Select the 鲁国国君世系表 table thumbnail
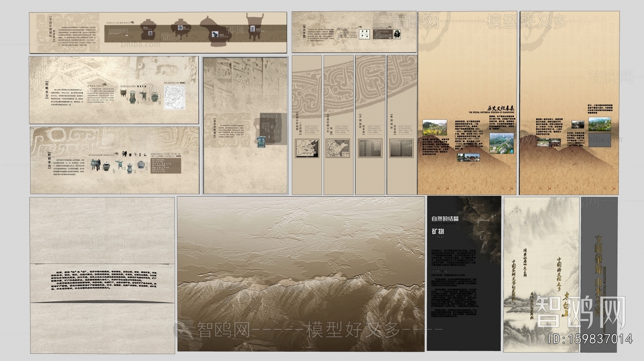The width and height of the screenshot is (644, 361). point(401,148)
